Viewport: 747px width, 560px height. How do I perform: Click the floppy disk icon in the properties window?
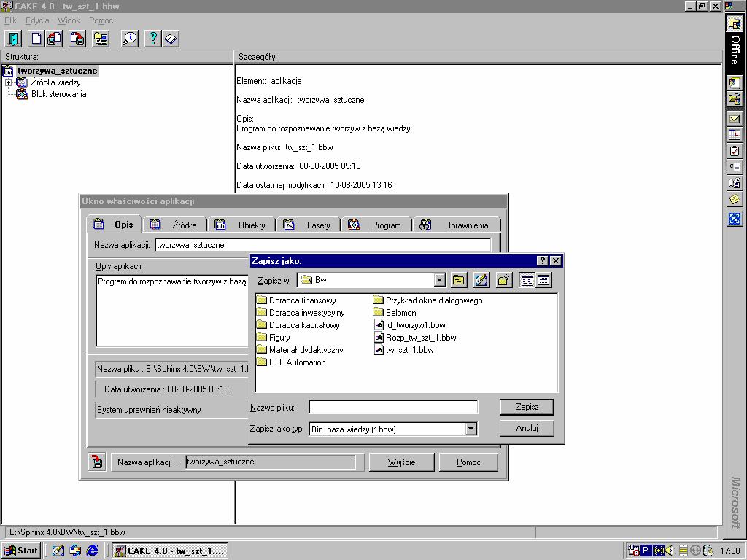click(97, 462)
